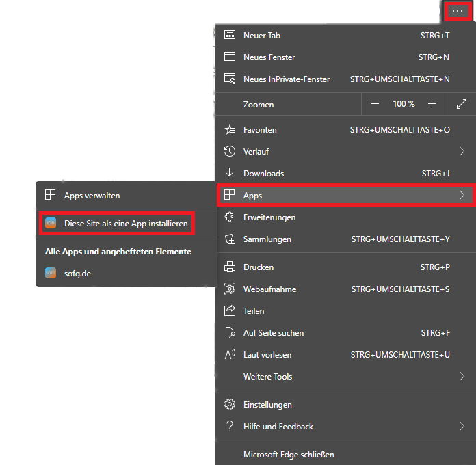
Task: Click the Downloads arrow icon
Action: point(230,174)
